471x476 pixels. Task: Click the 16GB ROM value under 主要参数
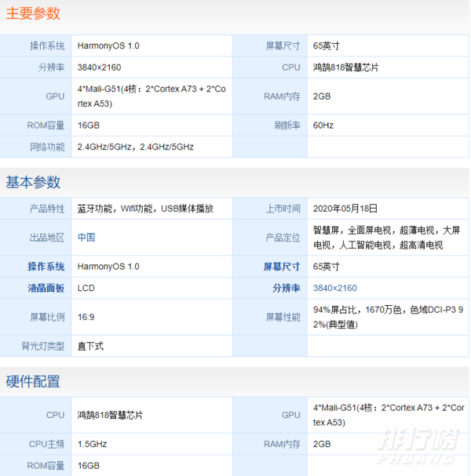89,125
